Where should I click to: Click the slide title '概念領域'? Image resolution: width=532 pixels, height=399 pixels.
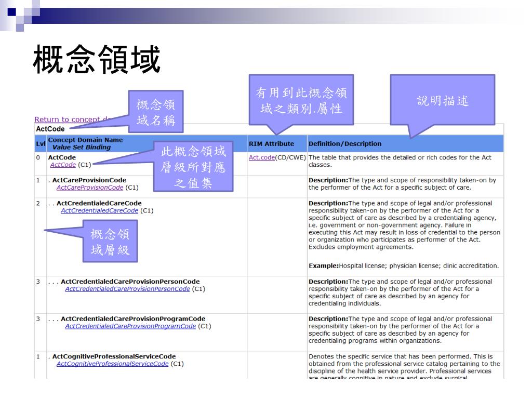pos(97,59)
